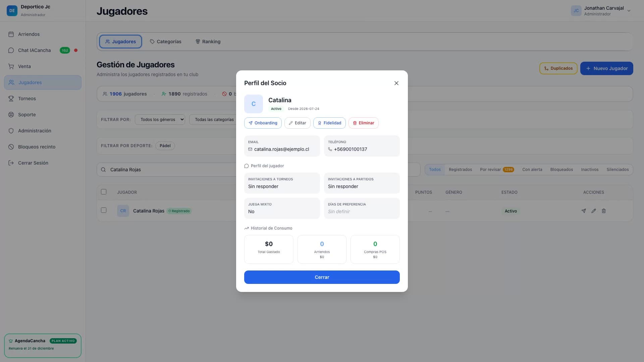Toggle the select-all checkbox in table header

[x=104, y=192]
